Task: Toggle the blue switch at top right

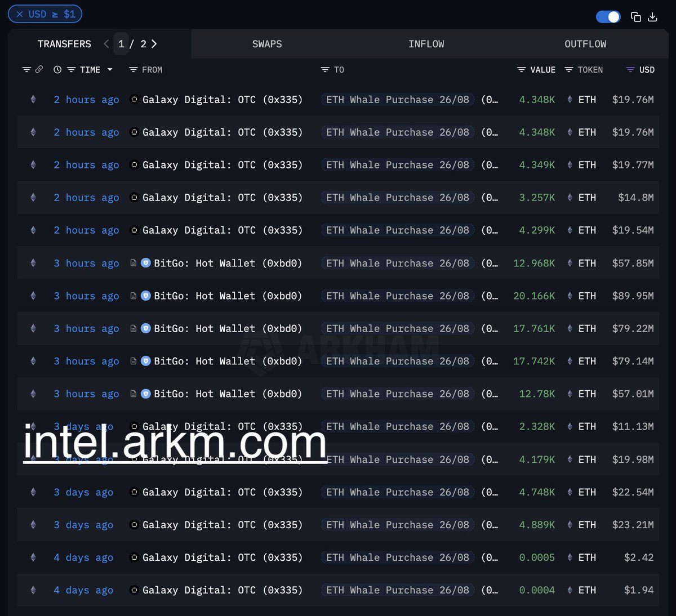Action: point(608,17)
